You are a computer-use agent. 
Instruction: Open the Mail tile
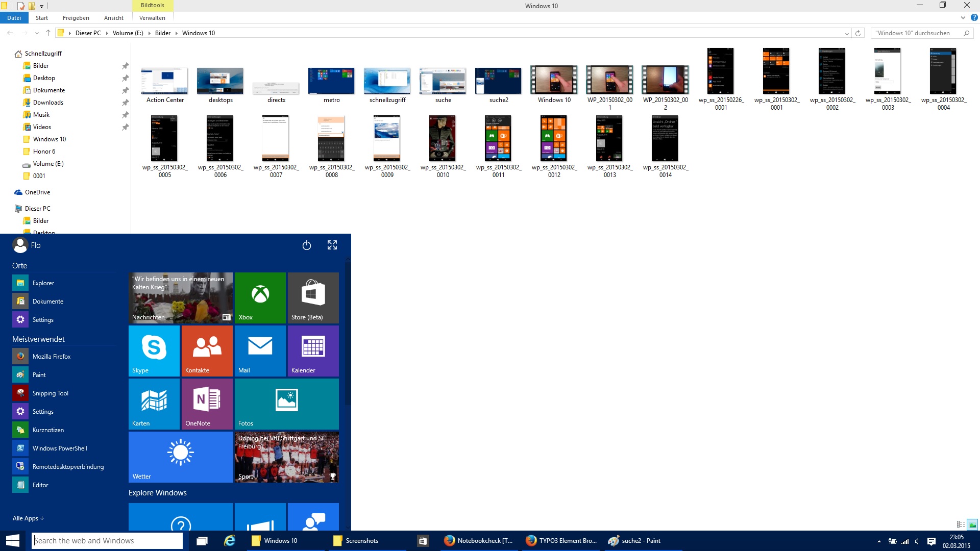(260, 351)
